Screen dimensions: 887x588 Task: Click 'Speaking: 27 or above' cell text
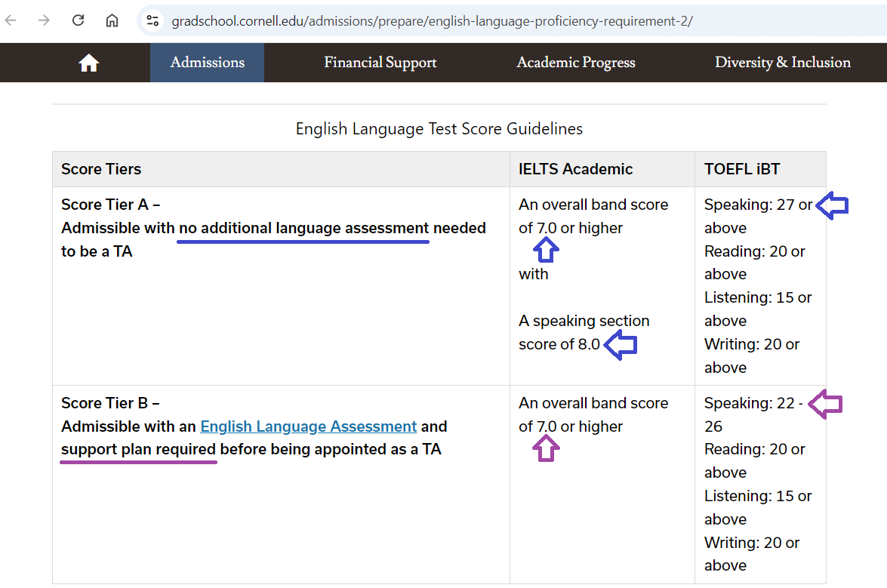point(758,216)
